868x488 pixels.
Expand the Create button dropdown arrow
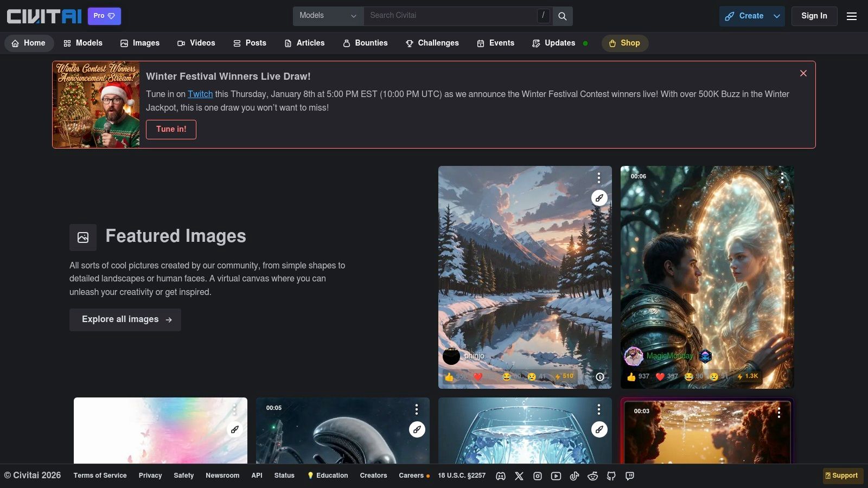click(777, 16)
